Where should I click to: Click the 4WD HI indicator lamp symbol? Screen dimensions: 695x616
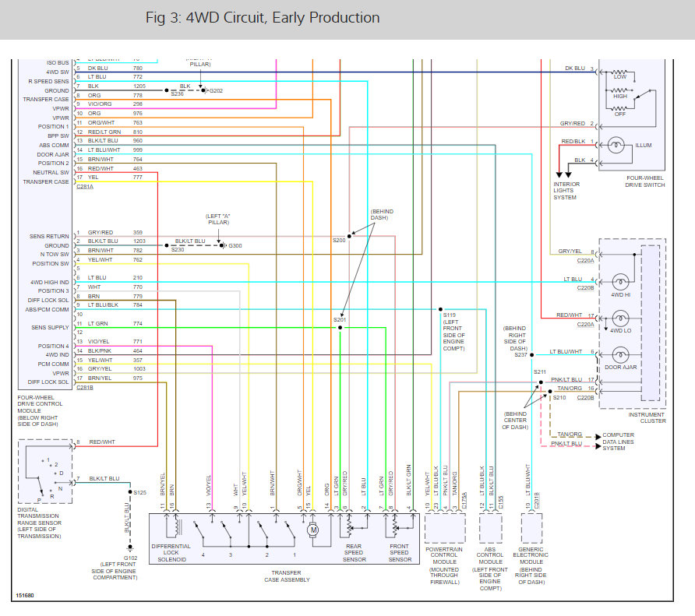[620, 282]
